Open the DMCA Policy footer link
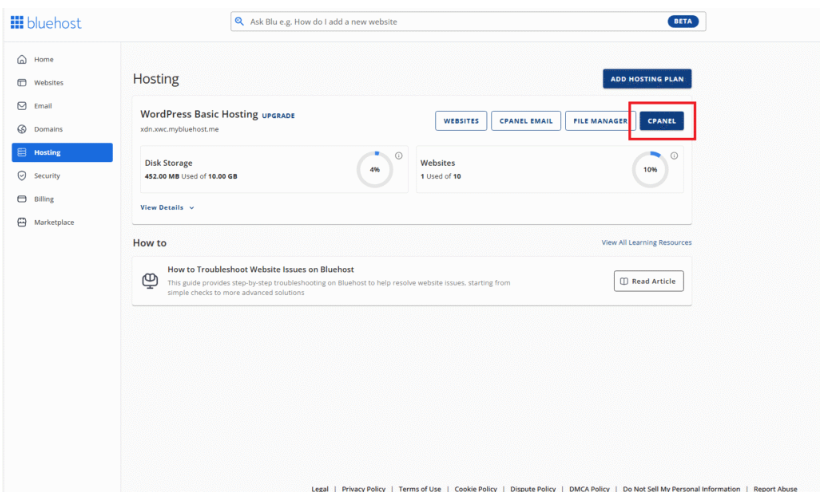 coord(589,489)
